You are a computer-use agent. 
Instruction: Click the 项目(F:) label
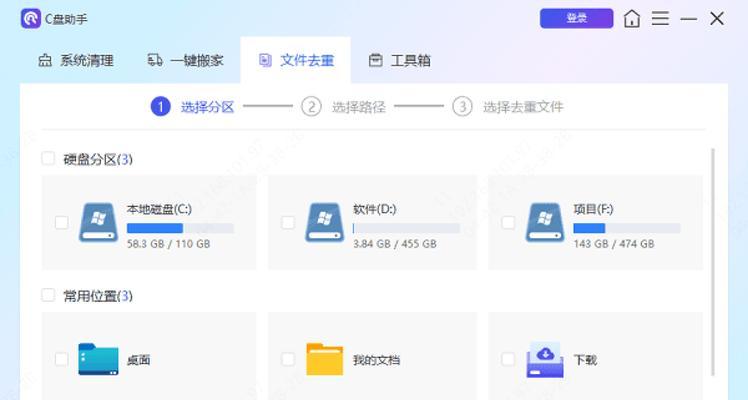point(593,209)
